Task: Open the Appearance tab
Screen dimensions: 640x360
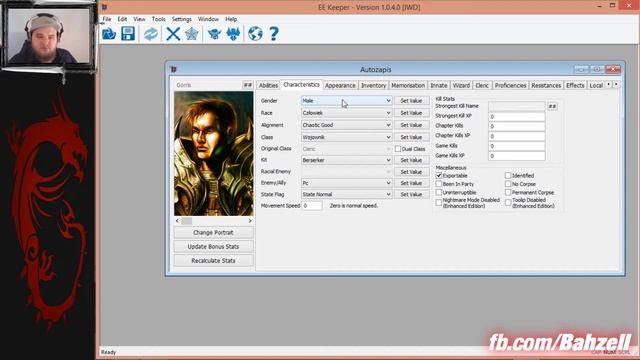Action: tap(340, 85)
